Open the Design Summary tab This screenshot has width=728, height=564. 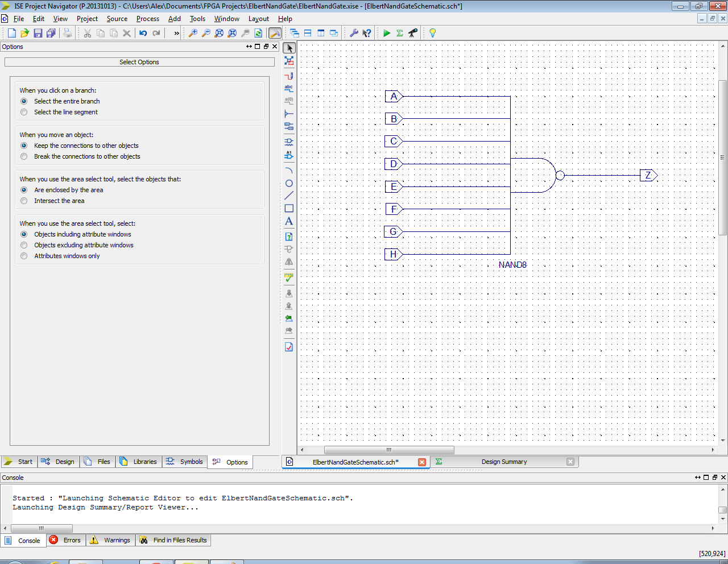504,462
